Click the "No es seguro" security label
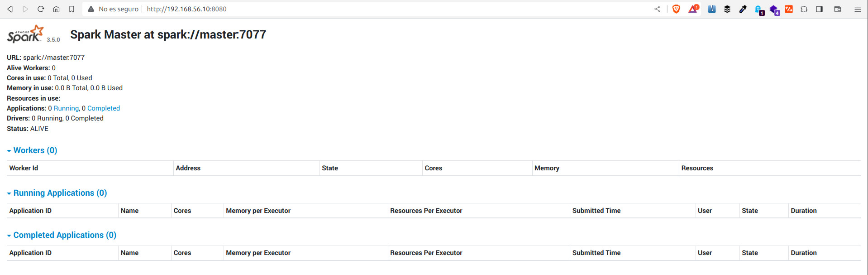868x275 pixels. tap(119, 9)
